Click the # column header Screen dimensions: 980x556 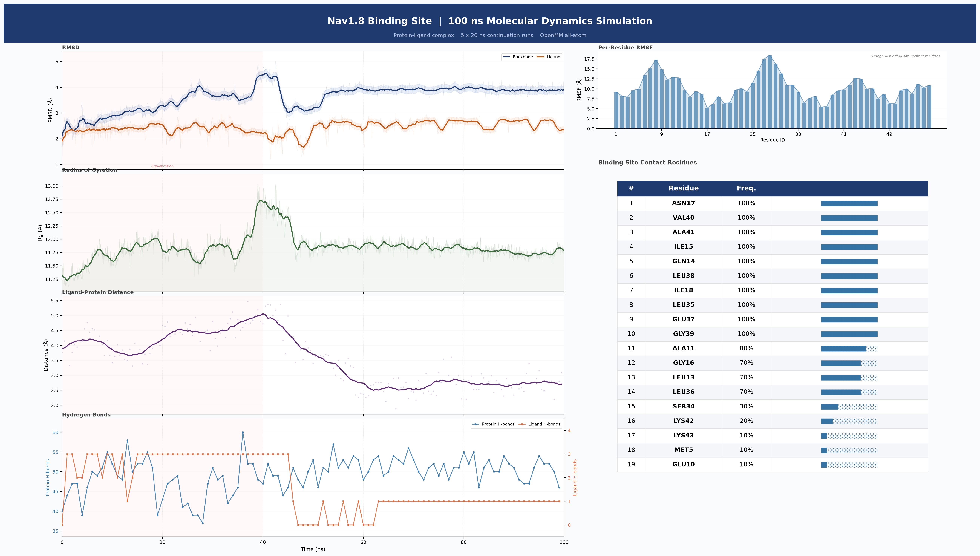point(631,188)
